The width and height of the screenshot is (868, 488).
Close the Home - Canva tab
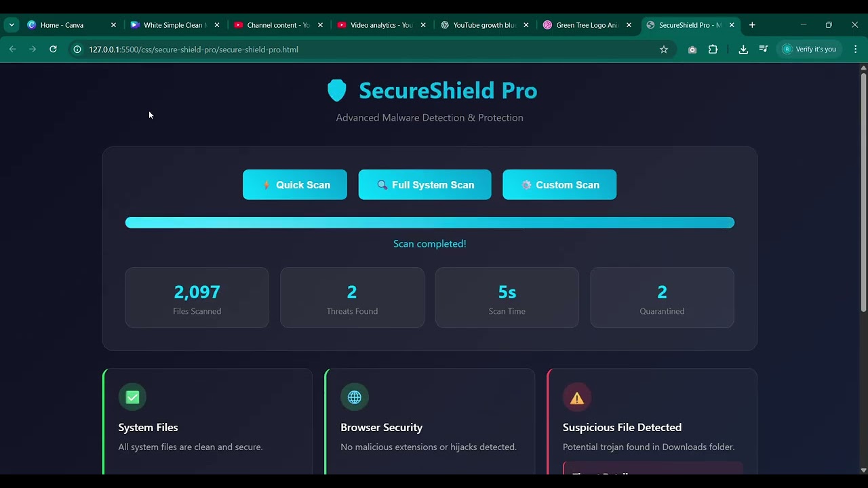[113, 25]
